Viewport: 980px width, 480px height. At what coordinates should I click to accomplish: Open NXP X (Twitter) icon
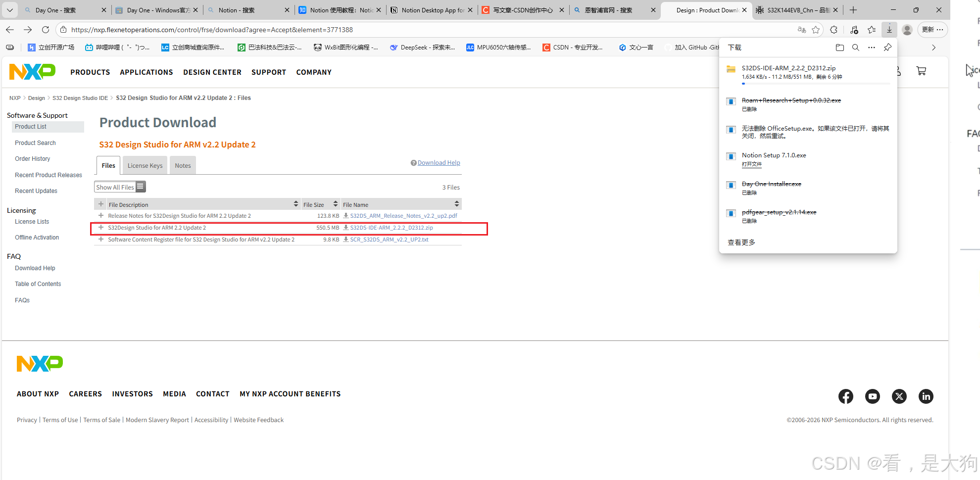[899, 396]
